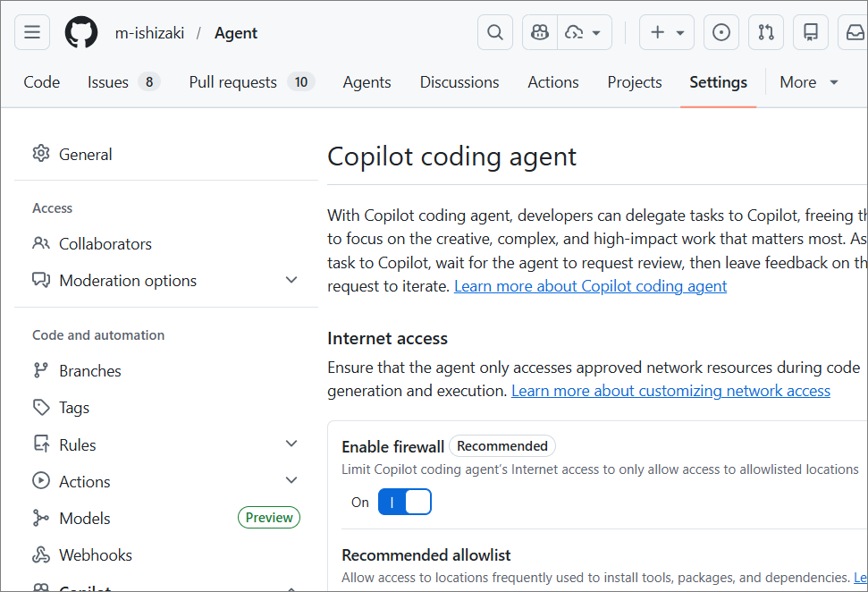
Task: Open the plus create-new dropdown
Action: (667, 33)
